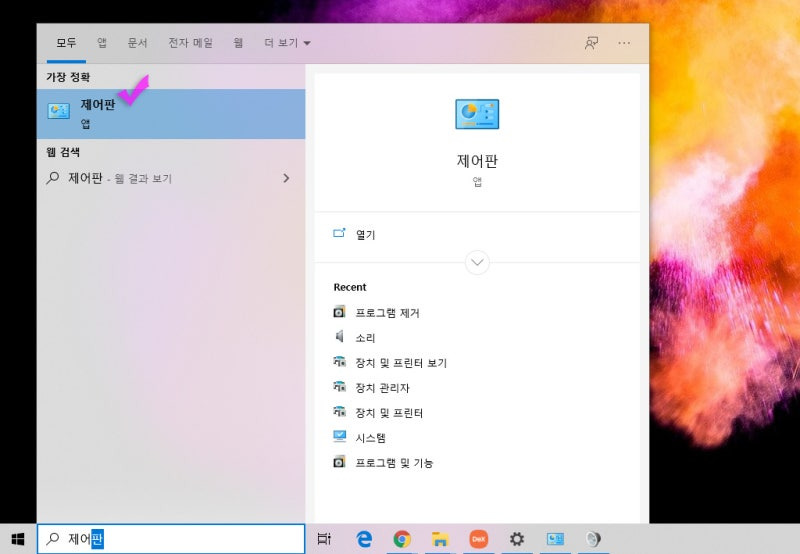Open Settings gear on taskbar
This screenshot has height=554, width=800.
click(x=517, y=539)
